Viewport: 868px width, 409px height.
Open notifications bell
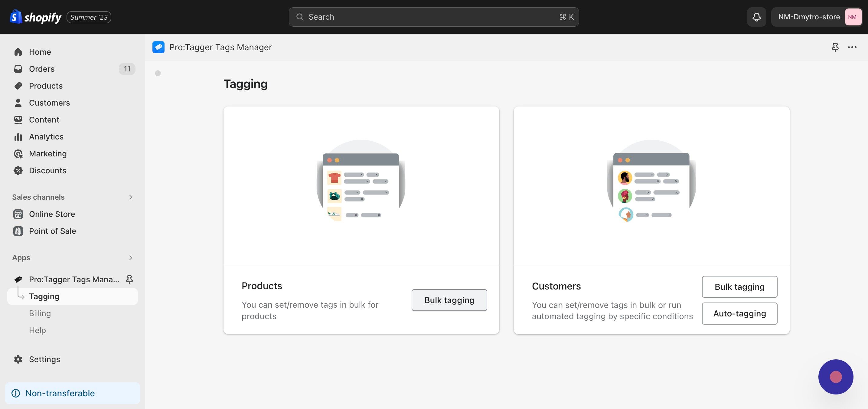click(756, 17)
